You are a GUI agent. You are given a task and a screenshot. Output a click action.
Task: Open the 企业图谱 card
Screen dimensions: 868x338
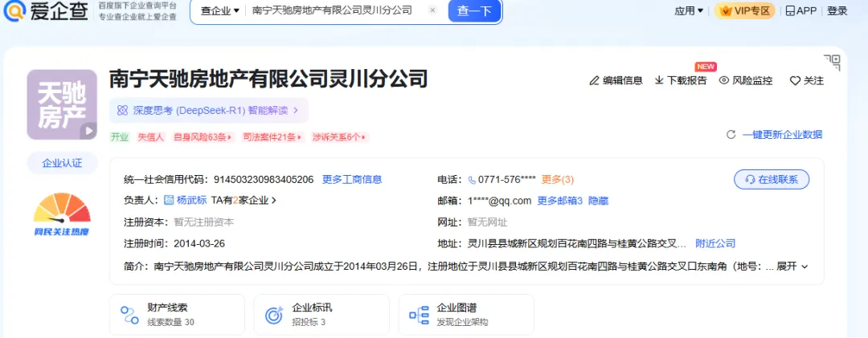467,314
